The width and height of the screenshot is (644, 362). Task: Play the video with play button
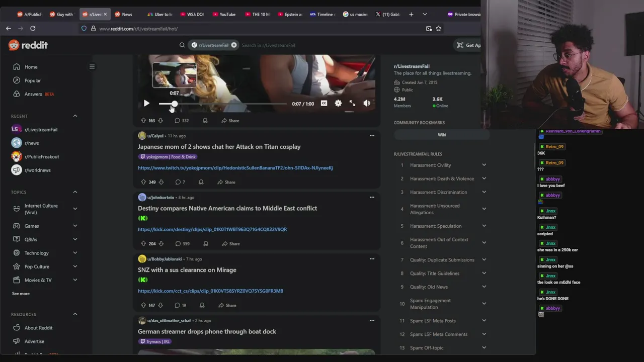(x=146, y=103)
